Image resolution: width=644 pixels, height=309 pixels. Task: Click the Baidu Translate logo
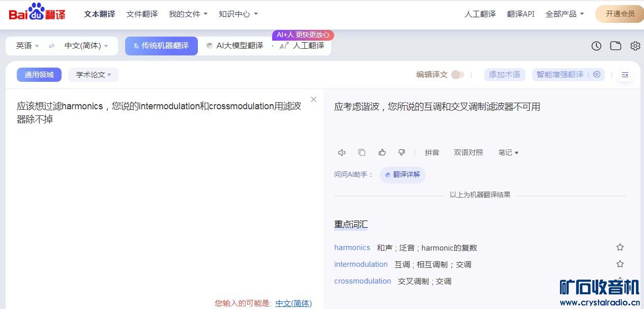(37, 12)
